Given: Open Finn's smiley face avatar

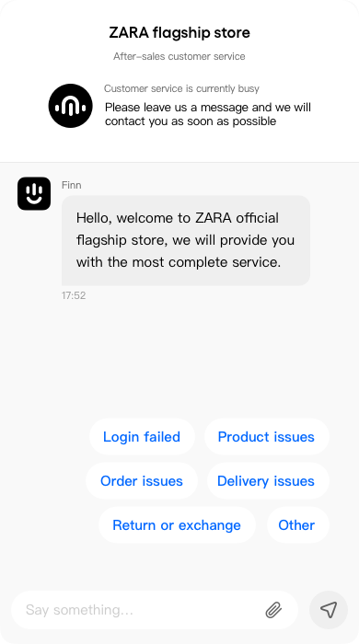Looking at the screenshot, I should [34, 193].
